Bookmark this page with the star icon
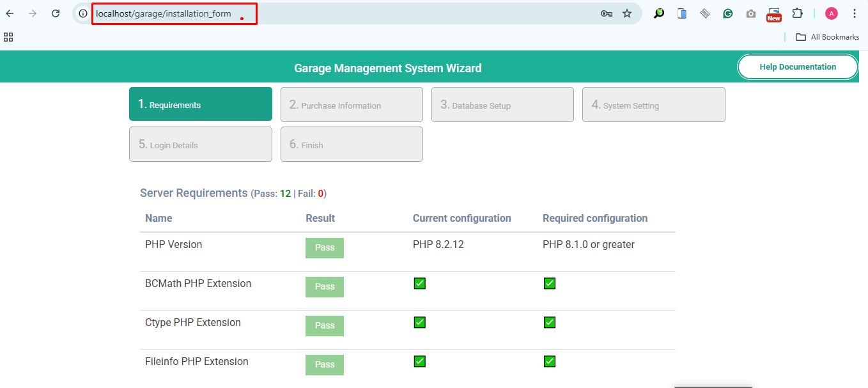The image size is (868, 388). 627,13
